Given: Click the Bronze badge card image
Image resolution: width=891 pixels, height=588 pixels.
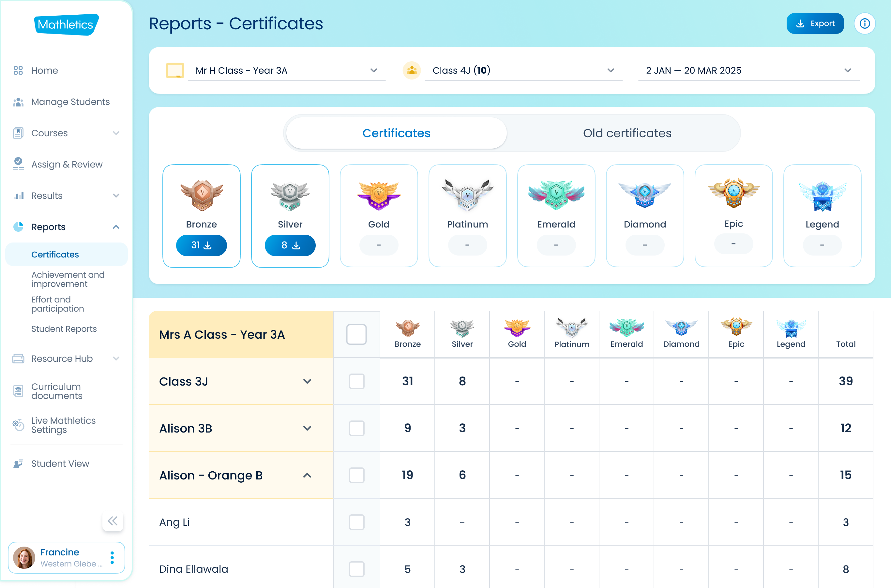Looking at the screenshot, I should pos(202,195).
